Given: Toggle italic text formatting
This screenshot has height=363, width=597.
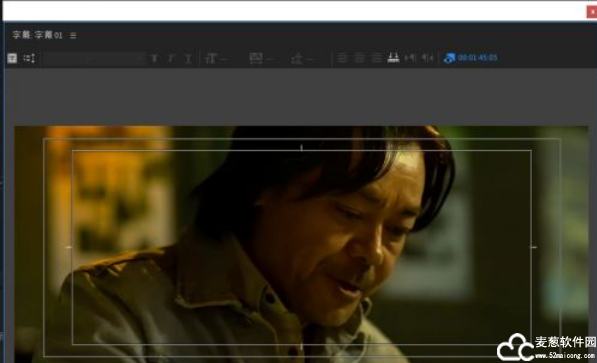Looking at the screenshot, I should coord(171,59).
